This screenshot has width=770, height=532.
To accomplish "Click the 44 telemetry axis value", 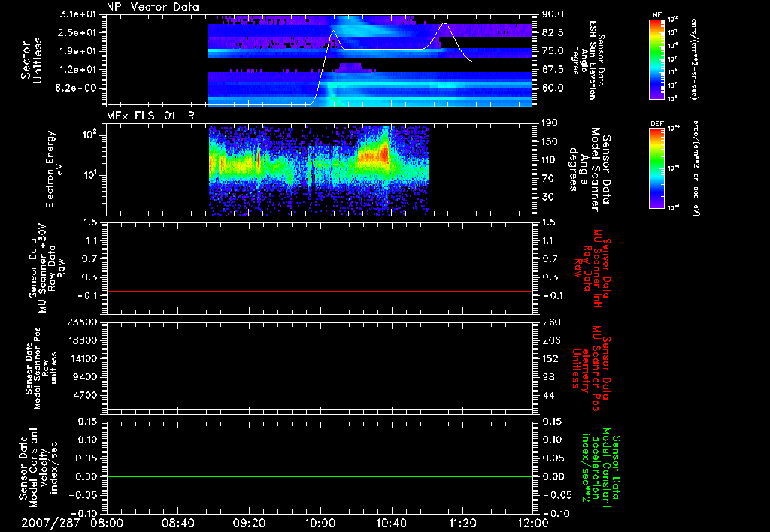I will pos(548,395).
